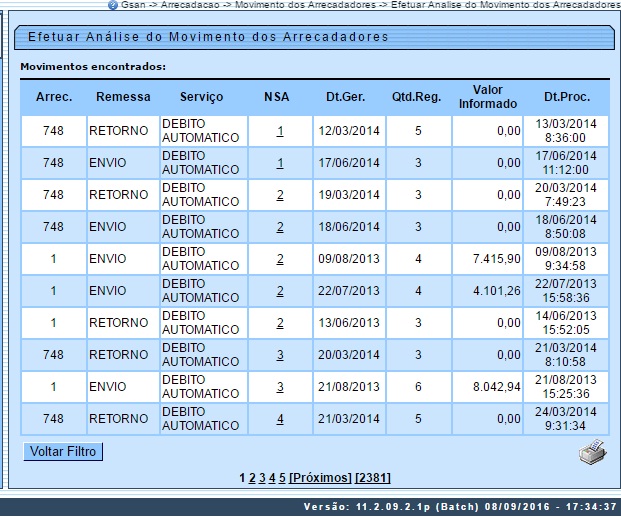Open NSA 2 link dated 18/06/2014

pyautogui.click(x=280, y=227)
